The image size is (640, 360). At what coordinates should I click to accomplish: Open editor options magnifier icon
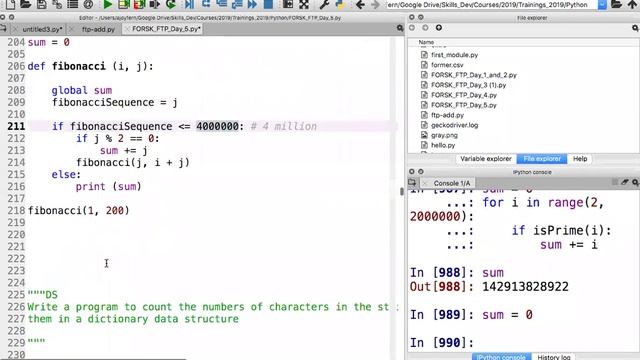[x=400, y=28]
